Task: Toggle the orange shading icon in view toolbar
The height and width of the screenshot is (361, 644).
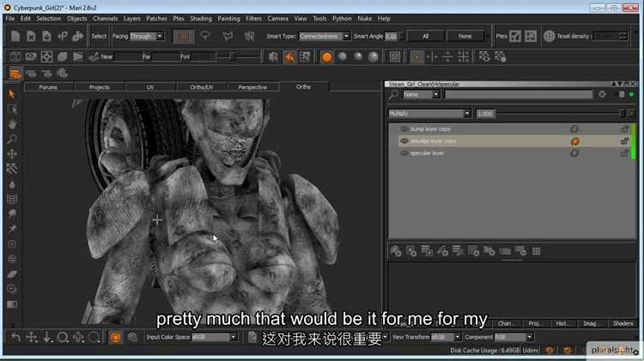Action: (x=289, y=57)
